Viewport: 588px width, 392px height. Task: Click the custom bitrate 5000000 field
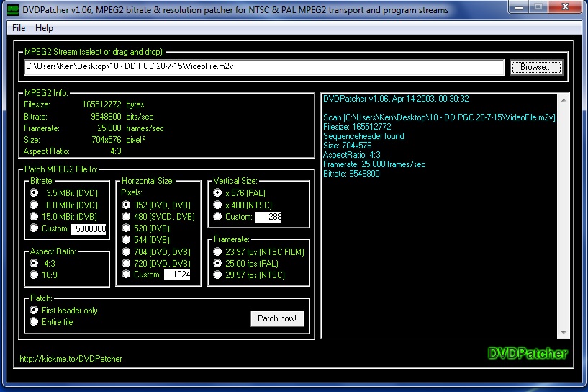89,228
